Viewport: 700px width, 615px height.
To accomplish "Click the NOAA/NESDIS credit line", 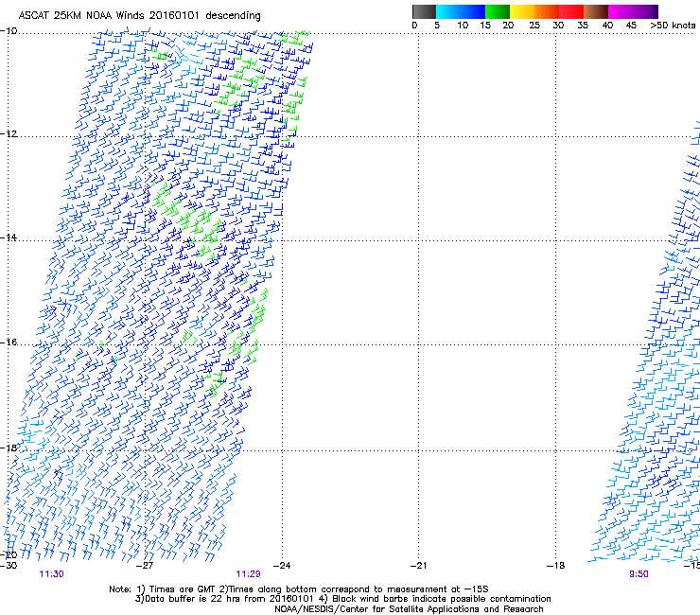I will (x=409, y=609).
